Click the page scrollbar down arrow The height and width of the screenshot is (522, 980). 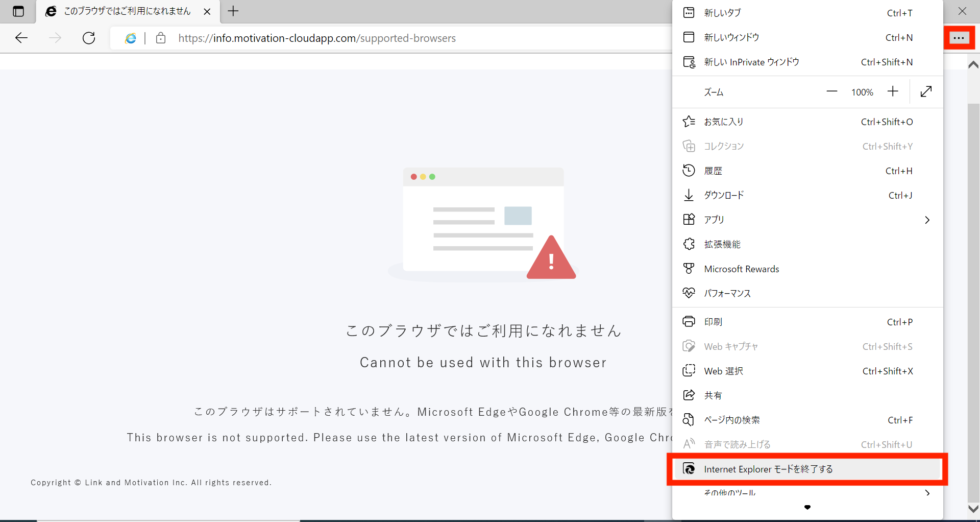973,509
